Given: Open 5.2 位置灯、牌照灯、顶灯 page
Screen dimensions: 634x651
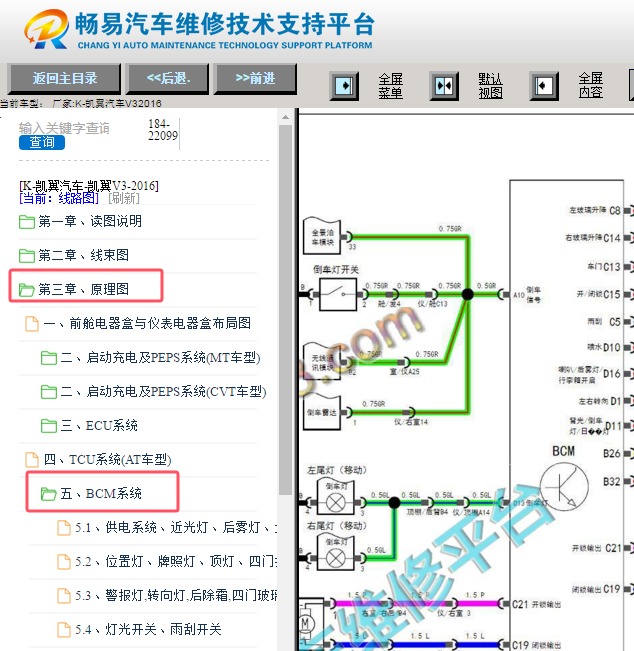Looking at the screenshot, I should tap(176, 562).
